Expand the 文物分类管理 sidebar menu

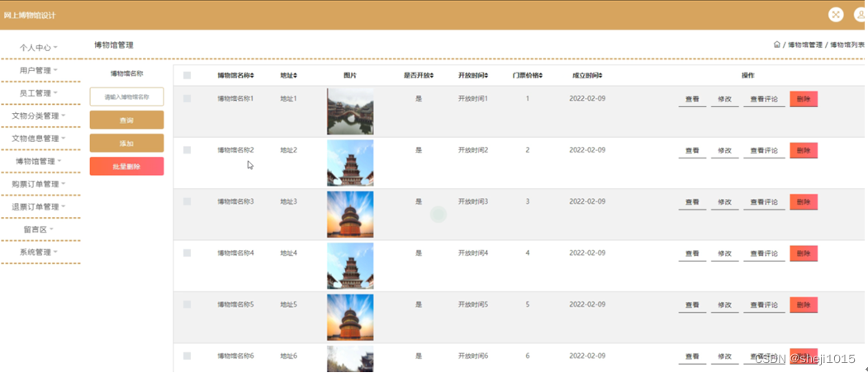39,116
